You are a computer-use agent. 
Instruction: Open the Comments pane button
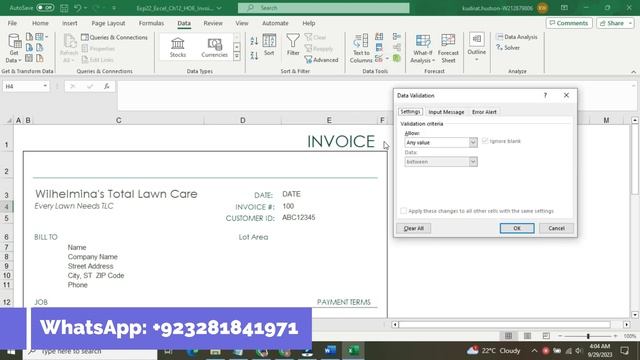coord(569,23)
